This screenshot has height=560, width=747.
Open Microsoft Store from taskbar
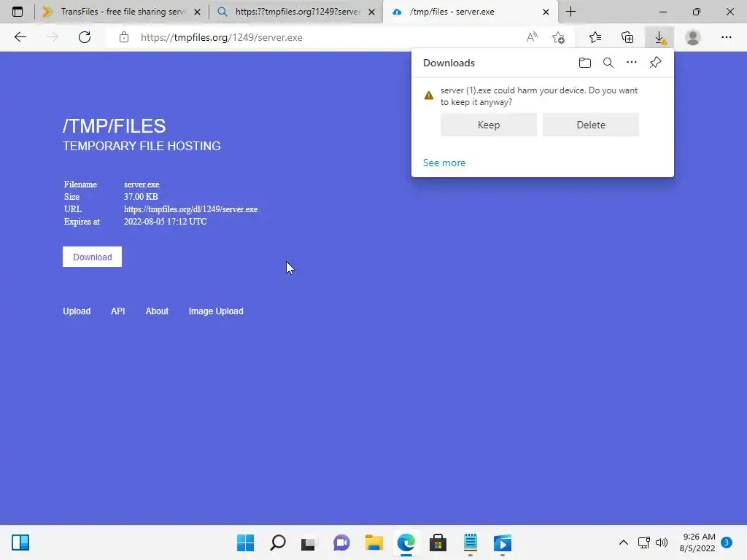pos(438,542)
